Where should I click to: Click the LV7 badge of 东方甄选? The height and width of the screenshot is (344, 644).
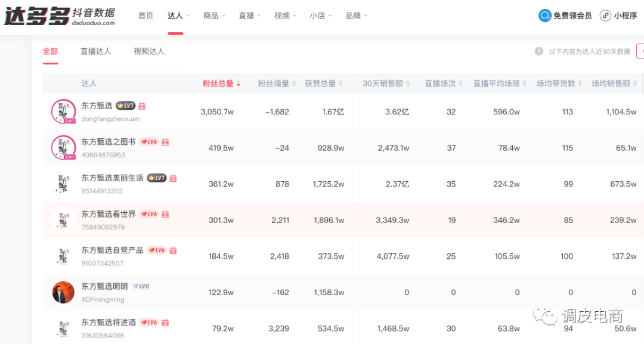(125, 106)
